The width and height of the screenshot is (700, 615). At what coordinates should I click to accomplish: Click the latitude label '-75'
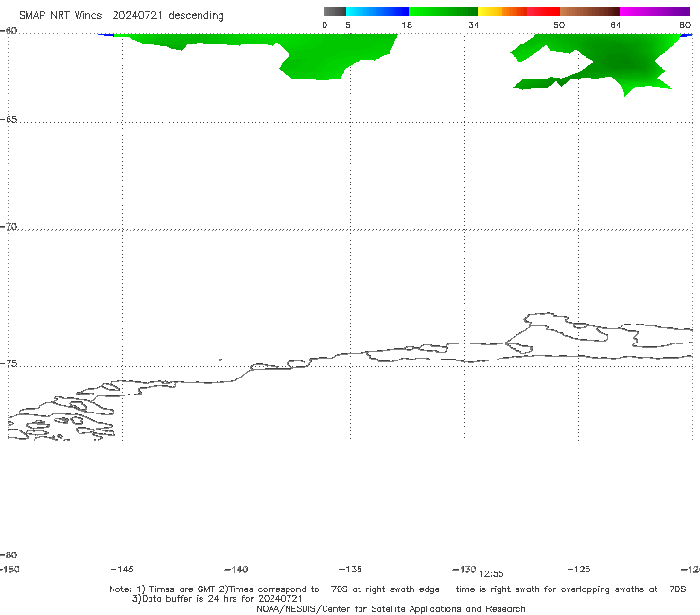tap(9, 364)
